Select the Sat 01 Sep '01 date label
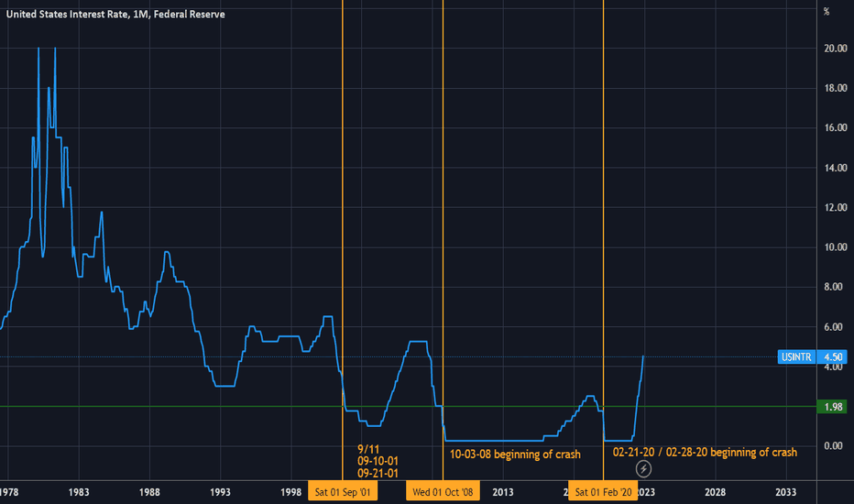 click(343, 492)
